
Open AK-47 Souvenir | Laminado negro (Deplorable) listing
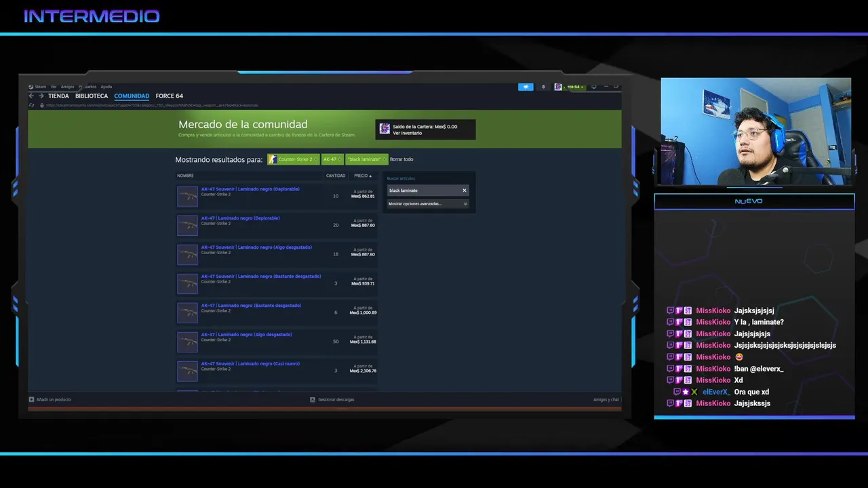[x=250, y=189]
